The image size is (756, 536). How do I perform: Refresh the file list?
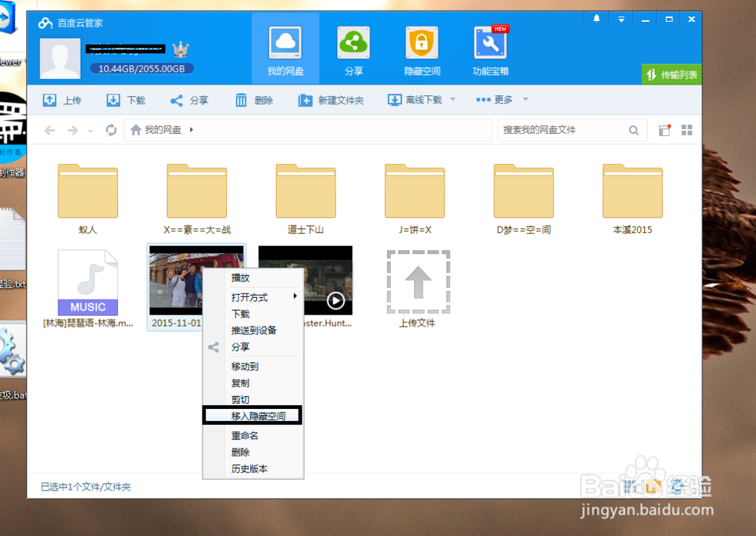click(x=110, y=130)
